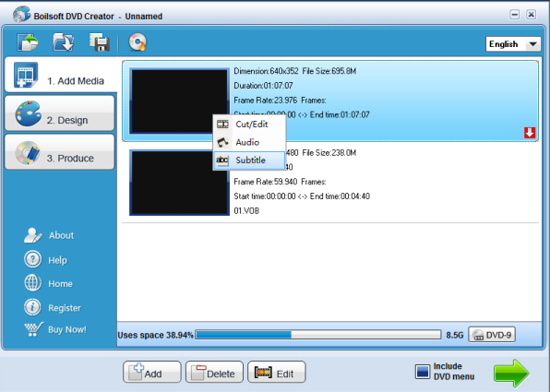Click the Add media button
Viewport: 550px width, 392px height.
click(x=152, y=372)
